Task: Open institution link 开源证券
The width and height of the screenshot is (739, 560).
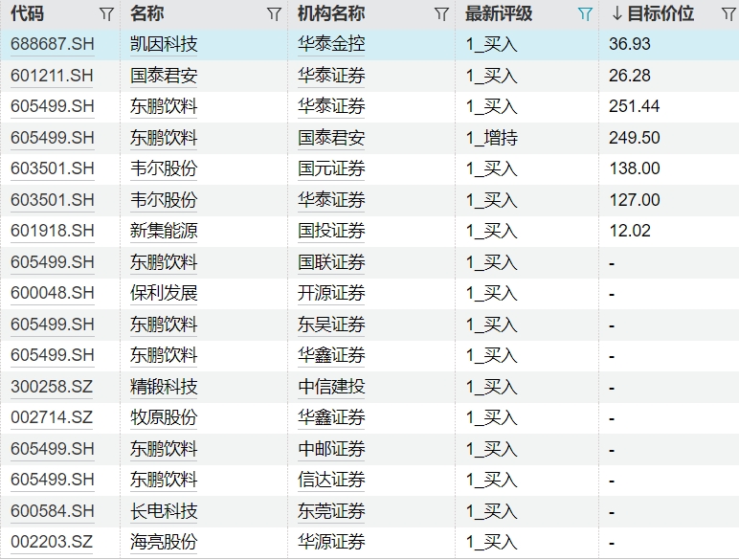Action: coord(331,293)
